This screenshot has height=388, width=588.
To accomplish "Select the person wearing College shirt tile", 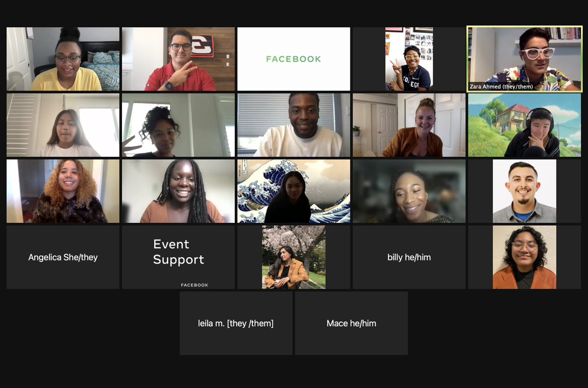I will pos(409,59).
